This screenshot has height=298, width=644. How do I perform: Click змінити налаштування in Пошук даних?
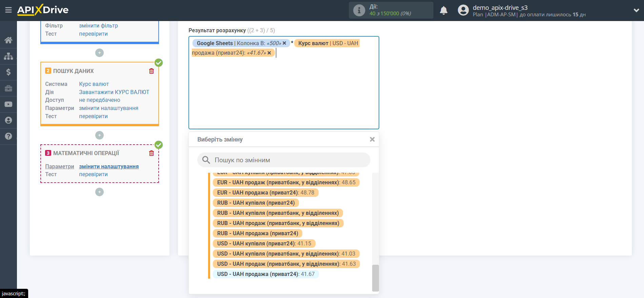(x=109, y=108)
